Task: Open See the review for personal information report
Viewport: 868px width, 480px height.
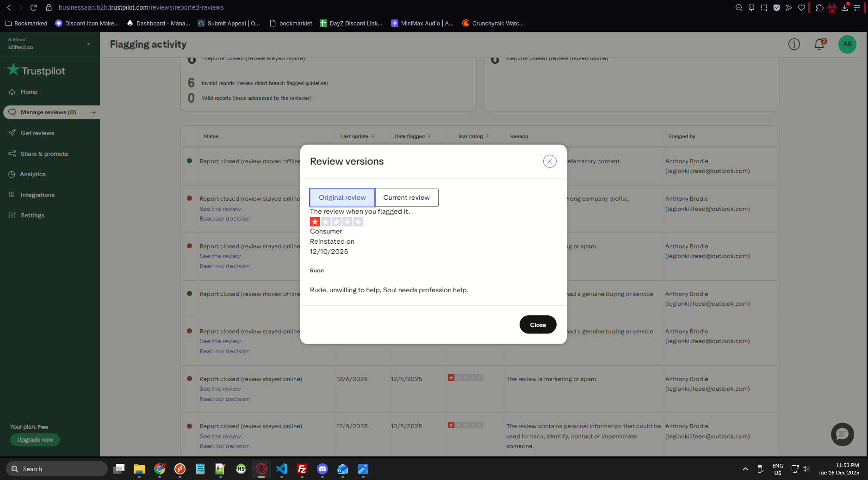Action: pyautogui.click(x=220, y=437)
